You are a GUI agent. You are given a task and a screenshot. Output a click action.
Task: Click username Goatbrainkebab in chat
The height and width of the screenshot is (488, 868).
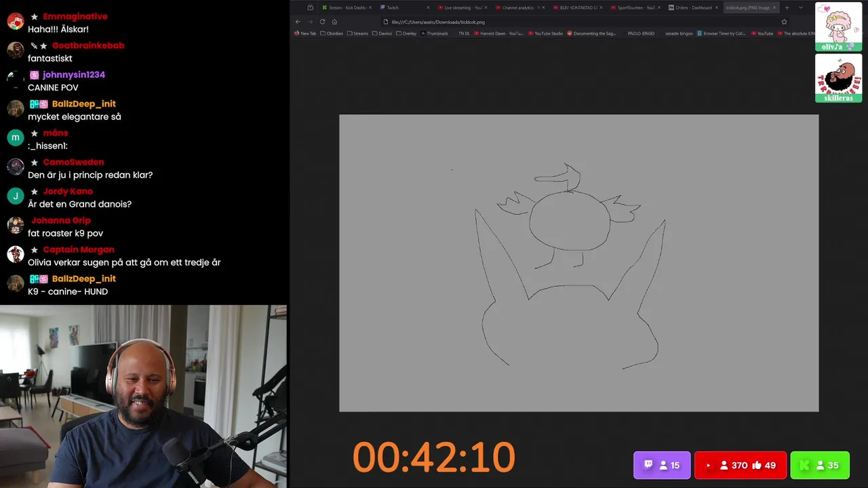pyautogui.click(x=88, y=45)
